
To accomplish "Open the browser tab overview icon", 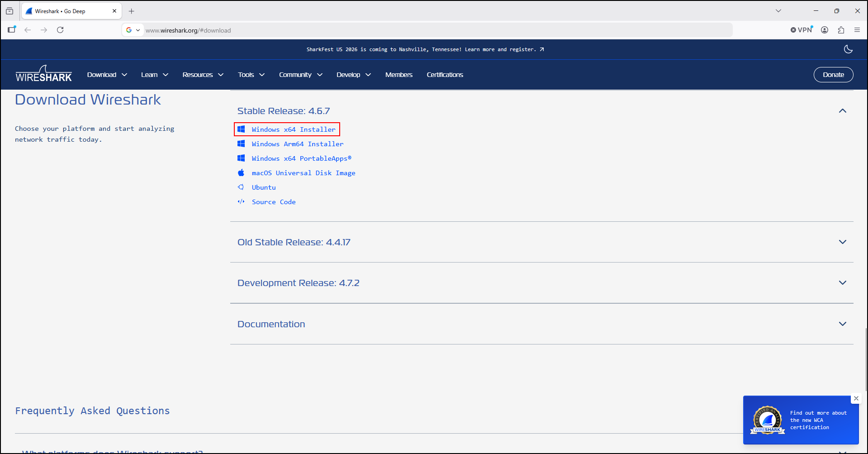I will tap(9, 11).
